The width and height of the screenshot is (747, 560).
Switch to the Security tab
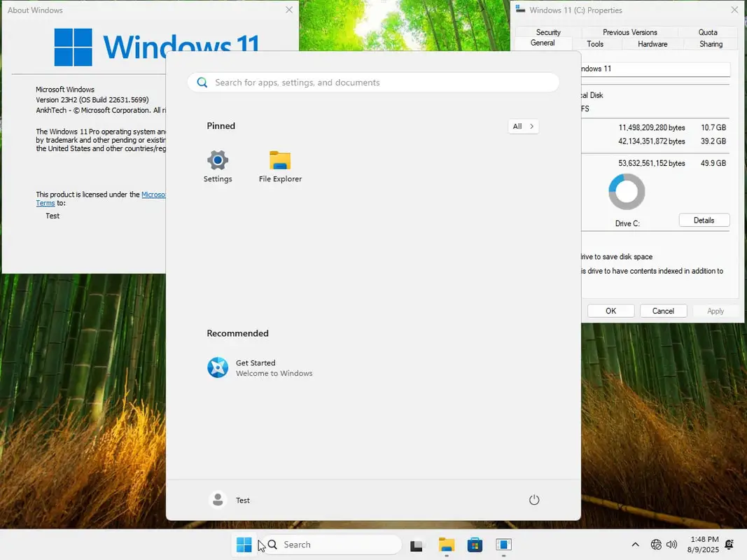548,32
